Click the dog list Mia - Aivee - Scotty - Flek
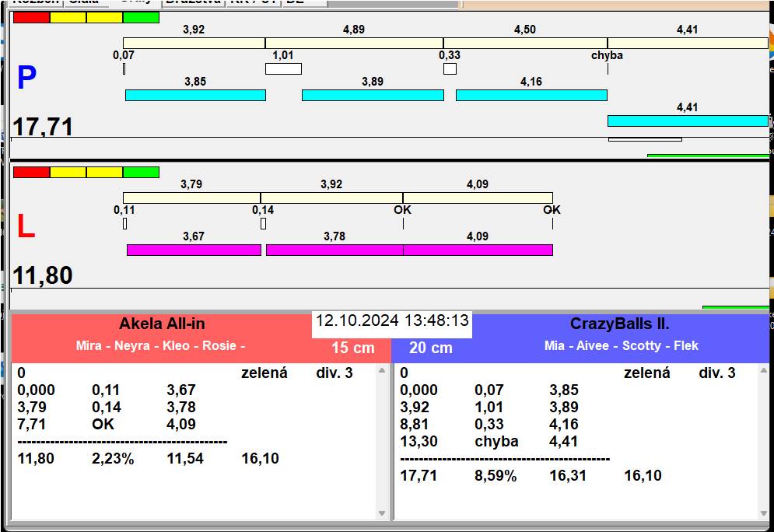774x532 pixels. point(621,345)
